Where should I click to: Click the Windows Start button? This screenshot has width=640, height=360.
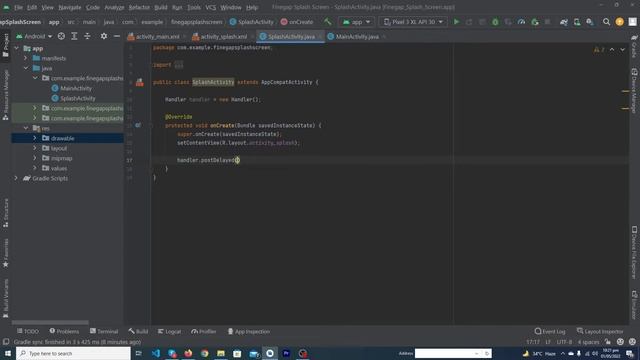point(8,353)
